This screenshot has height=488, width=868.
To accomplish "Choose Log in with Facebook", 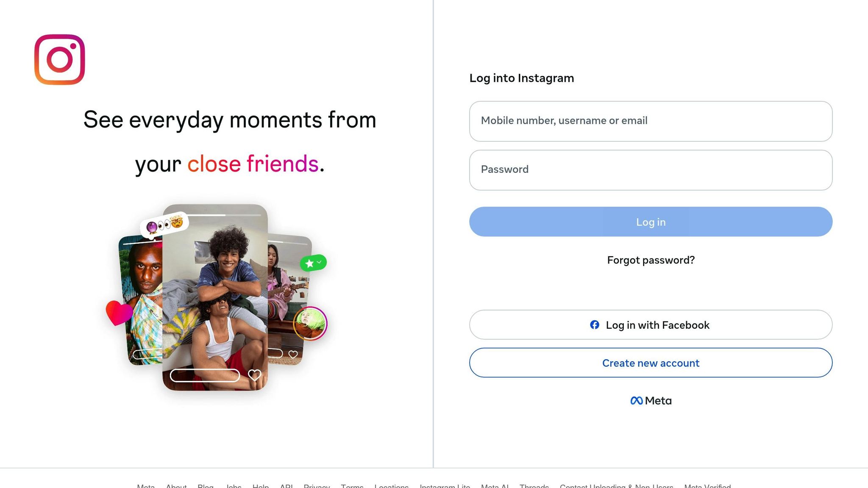I will click(x=651, y=325).
